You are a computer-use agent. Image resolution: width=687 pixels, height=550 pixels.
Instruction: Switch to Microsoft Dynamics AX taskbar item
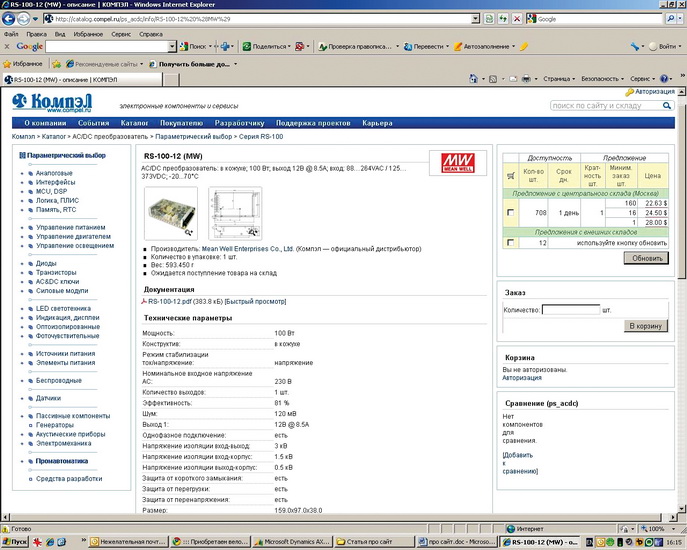(x=293, y=542)
